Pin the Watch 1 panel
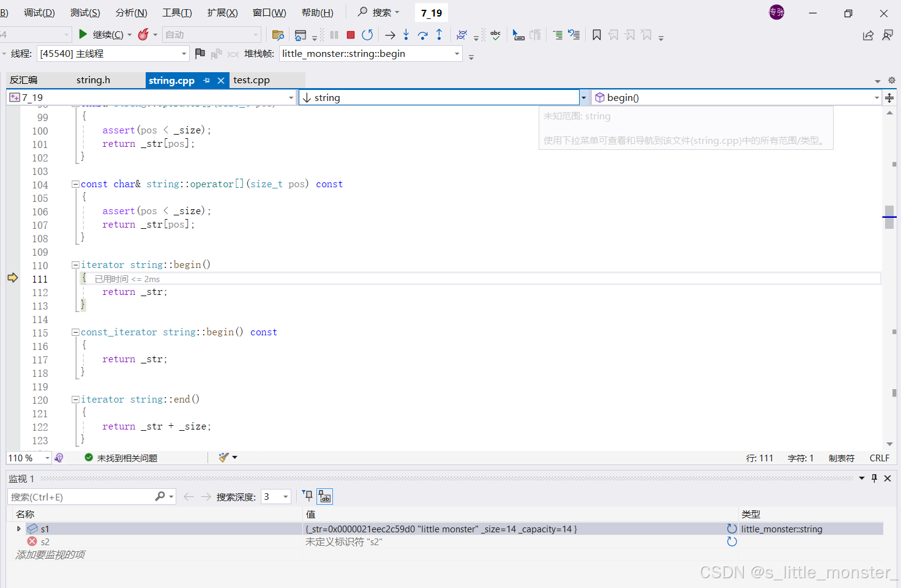The width and height of the screenshot is (901, 588). point(874,478)
